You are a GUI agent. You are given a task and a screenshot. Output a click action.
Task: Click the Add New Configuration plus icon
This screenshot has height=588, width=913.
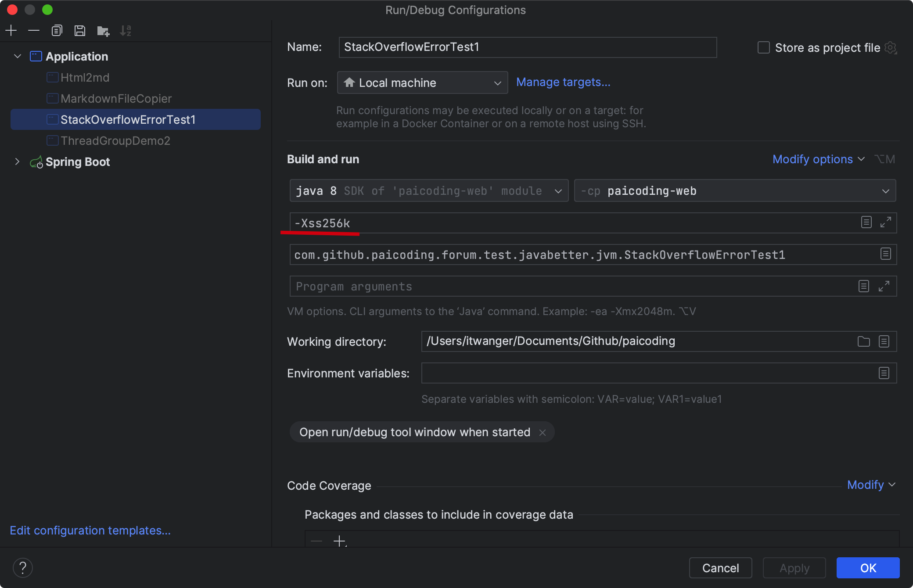click(11, 30)
